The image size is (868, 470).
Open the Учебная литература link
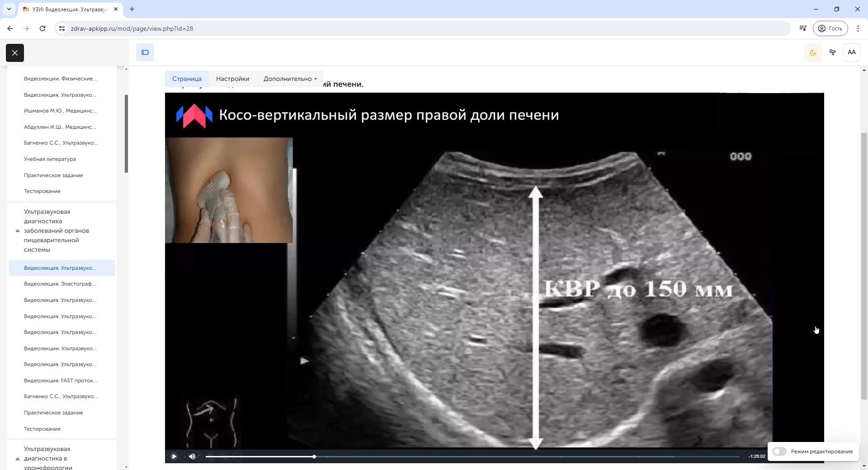pos(50,159)
